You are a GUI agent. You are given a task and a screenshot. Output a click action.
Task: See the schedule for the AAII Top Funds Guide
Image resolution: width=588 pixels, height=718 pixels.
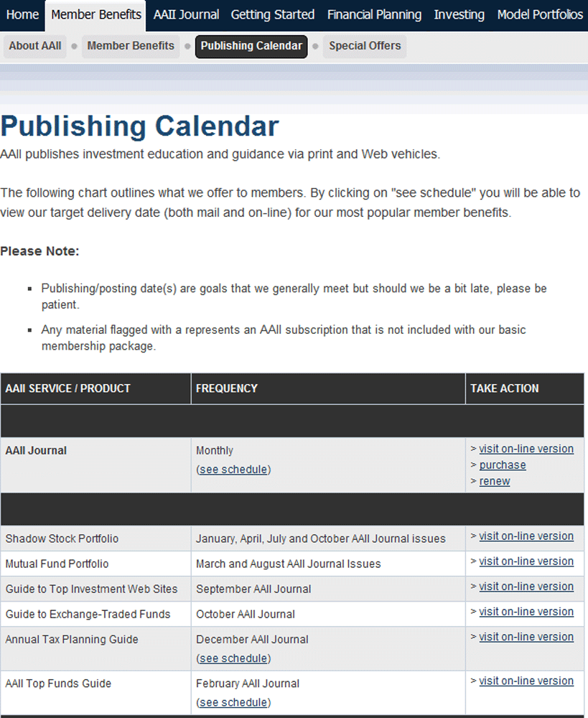(233, 702)
